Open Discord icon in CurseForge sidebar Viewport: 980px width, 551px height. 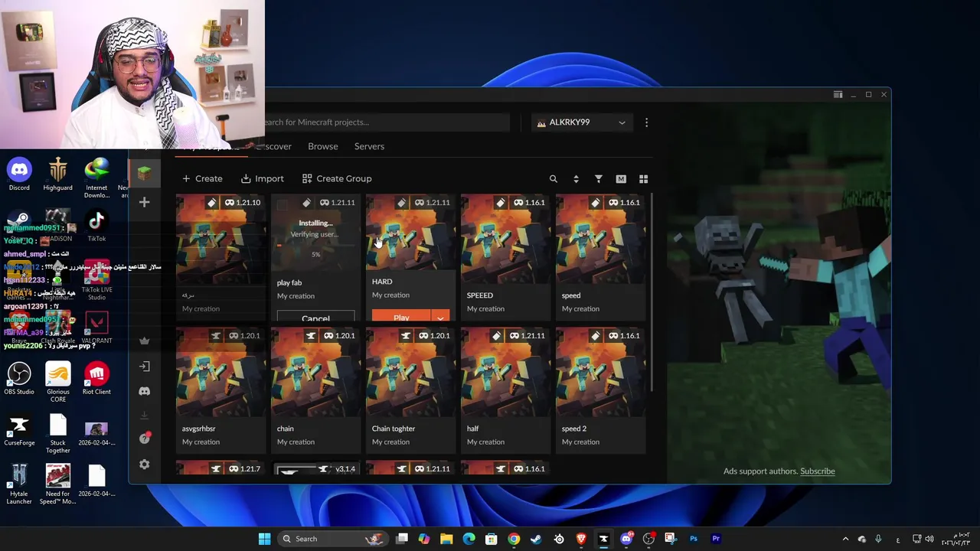point(144,391)
